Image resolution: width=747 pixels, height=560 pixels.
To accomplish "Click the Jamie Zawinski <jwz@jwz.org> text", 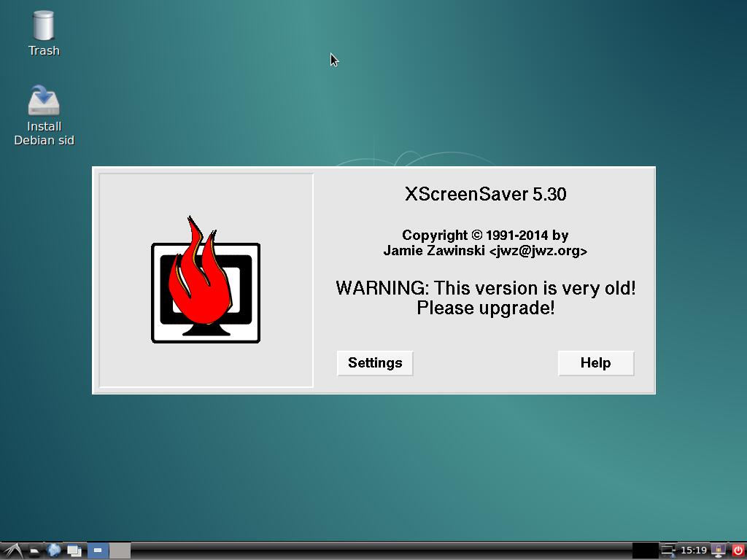I will 485,251.
